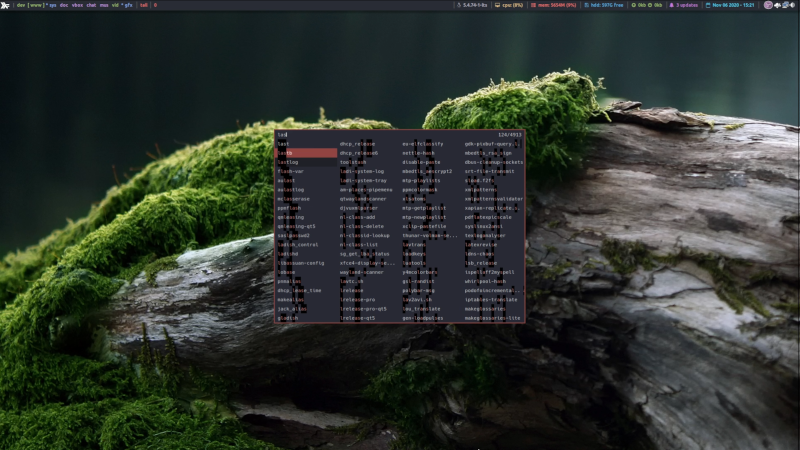Viewport: 800px width, 450px height.
Task: Switch to the www workspace
Action: 37,5
